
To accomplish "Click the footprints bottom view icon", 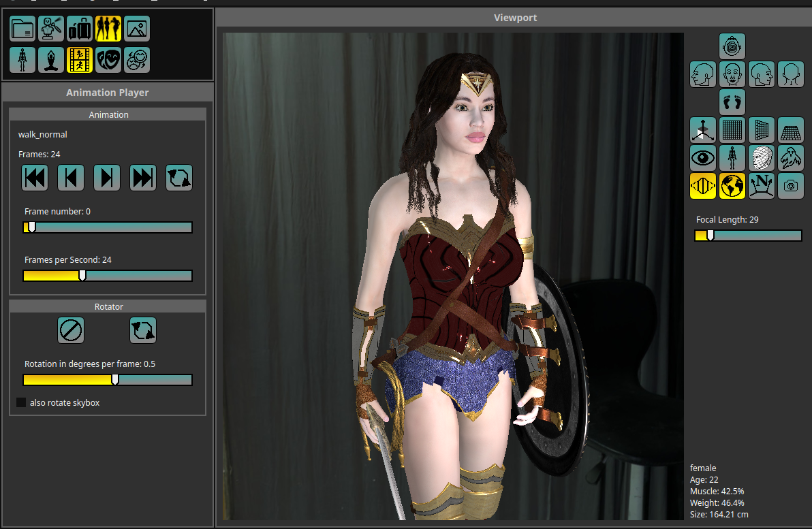I will click(x=732, y=102).
